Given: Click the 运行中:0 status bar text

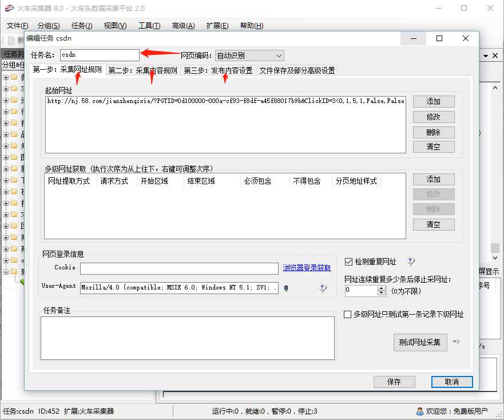Looking at the screenshot, I should coord(225,411).
